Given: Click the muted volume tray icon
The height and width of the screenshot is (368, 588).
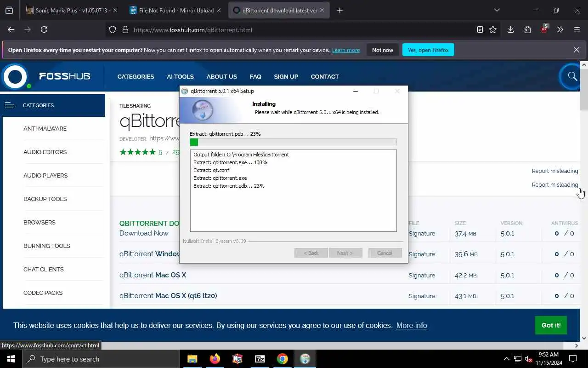Looking at the screenshot, I should (x=529, y=359).
